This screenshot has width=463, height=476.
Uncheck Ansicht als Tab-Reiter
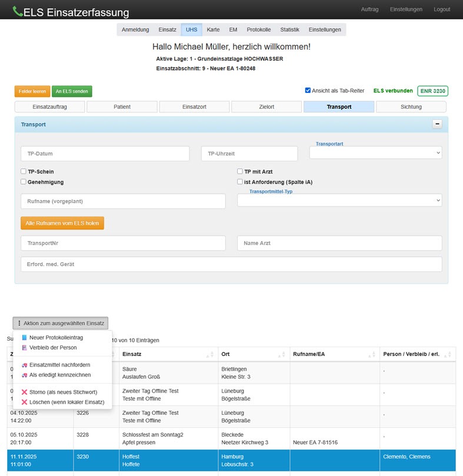pos(308,91)
